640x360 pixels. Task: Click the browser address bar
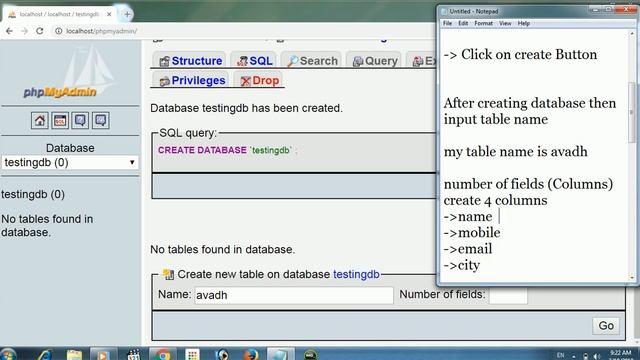(245, 31)
